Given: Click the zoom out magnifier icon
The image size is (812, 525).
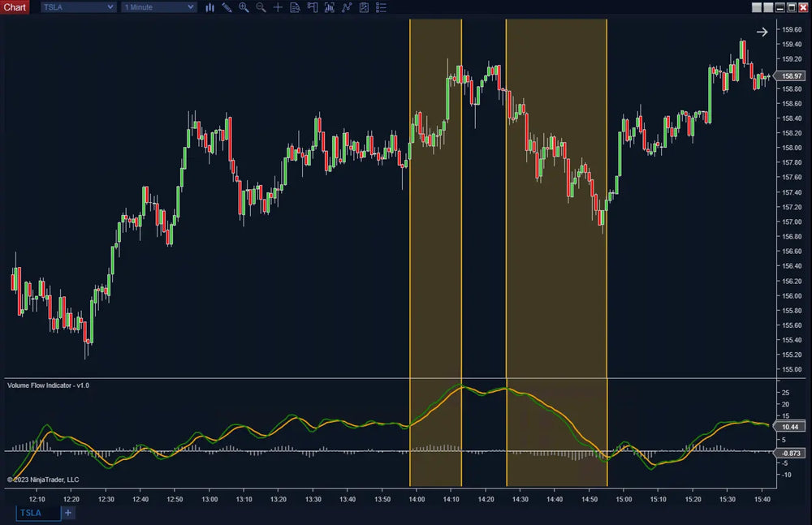Looking at the screenshot, I should tap(261, 7).
